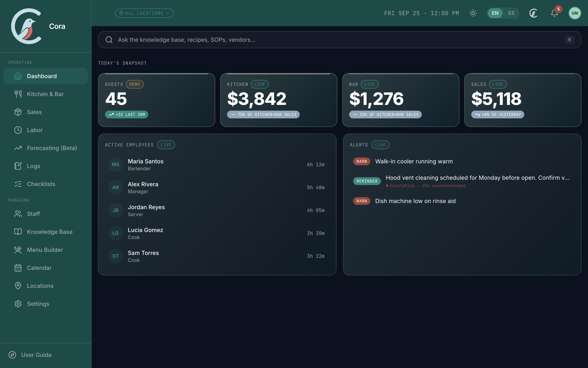
Task: Navigate to Menu Builder
Action: 46,250
